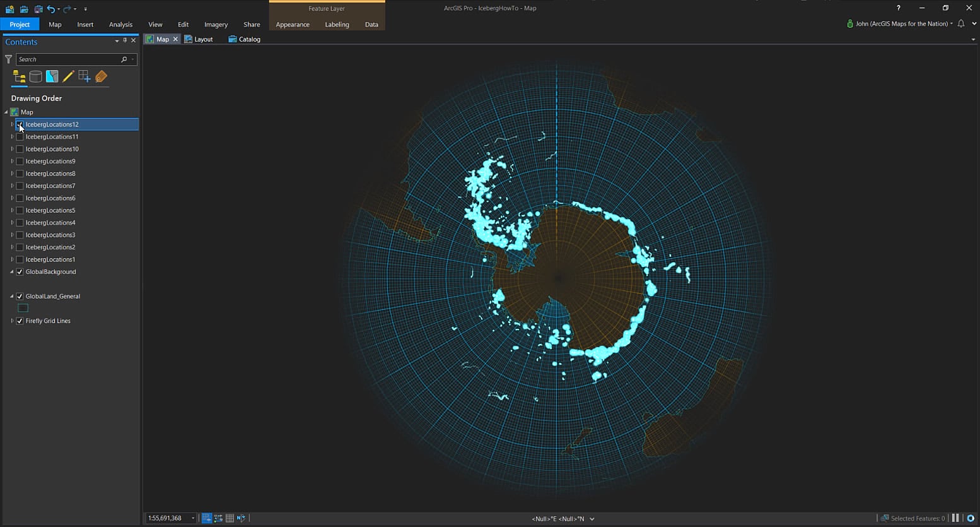Open the map scale dropdown
Screen dimensions: 980x527
(x=193, y=518)
